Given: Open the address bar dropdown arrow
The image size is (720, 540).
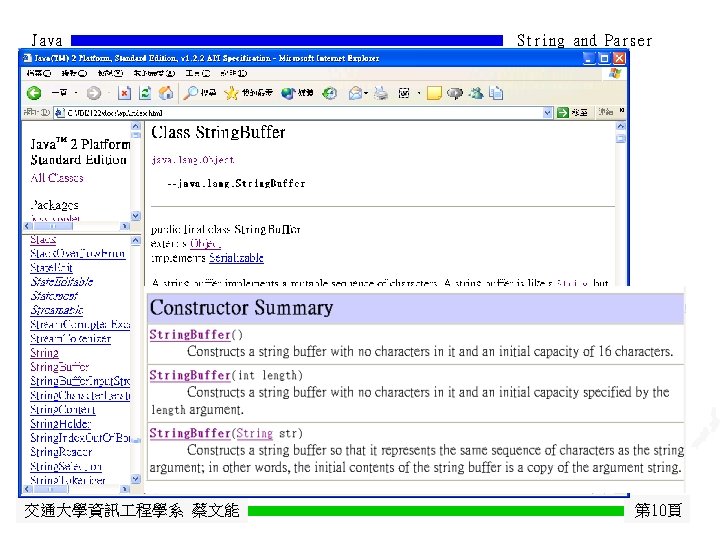Looking at the screenshot, I should pyautogui.click(x=547, y=112).
